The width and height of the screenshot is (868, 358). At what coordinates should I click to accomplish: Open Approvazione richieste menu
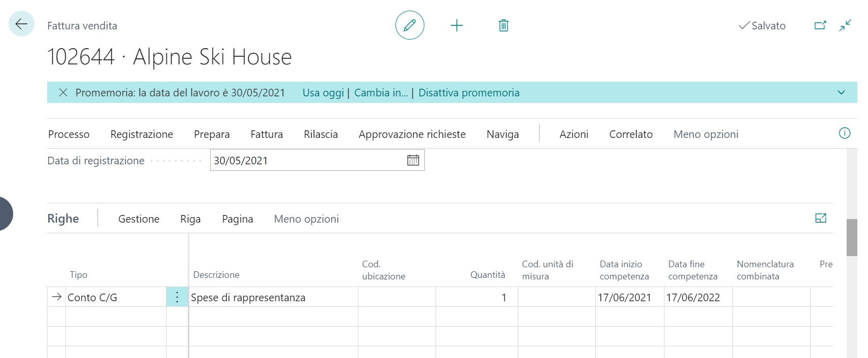coord(412,134)
